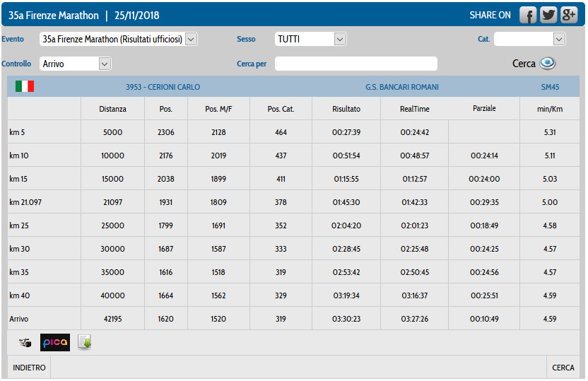The width and height of the screenshot is (588, 381).
Task: Click the G.S. BANCARI ROMANI team name
Action: coord(401,87)
